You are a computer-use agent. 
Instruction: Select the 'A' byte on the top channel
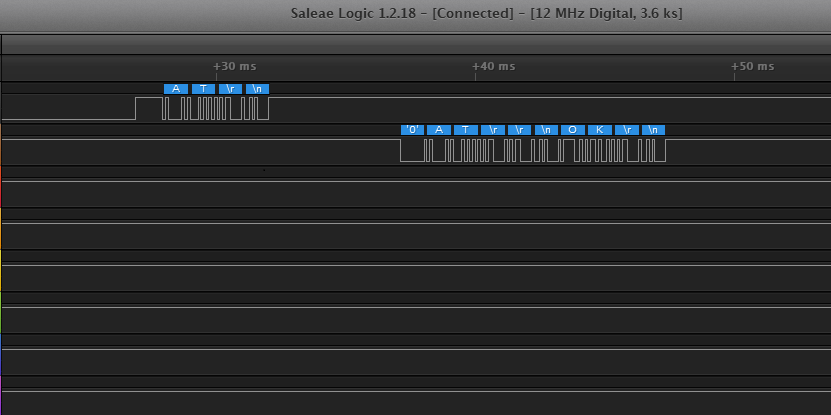176,89
